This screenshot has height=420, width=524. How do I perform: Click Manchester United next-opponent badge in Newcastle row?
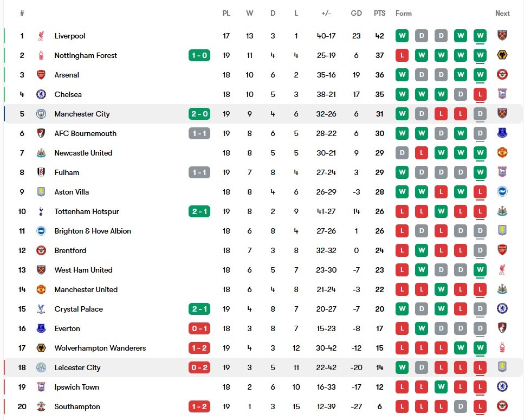coord(502,153)
